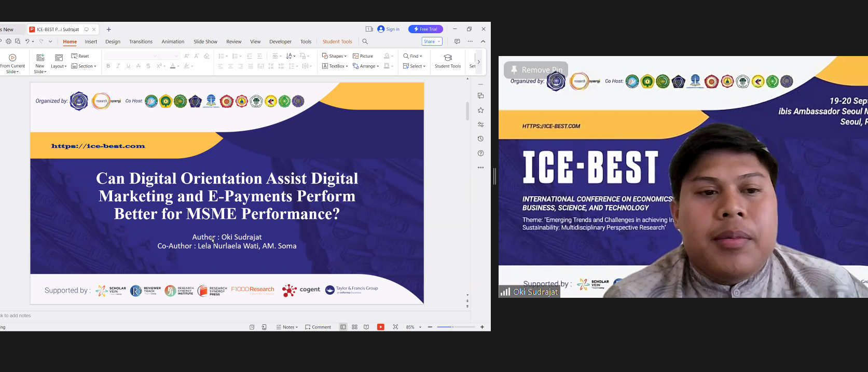868x372 pixels.
Task: Open the star icon in right sidebar
Action: (x=481, y=111)
